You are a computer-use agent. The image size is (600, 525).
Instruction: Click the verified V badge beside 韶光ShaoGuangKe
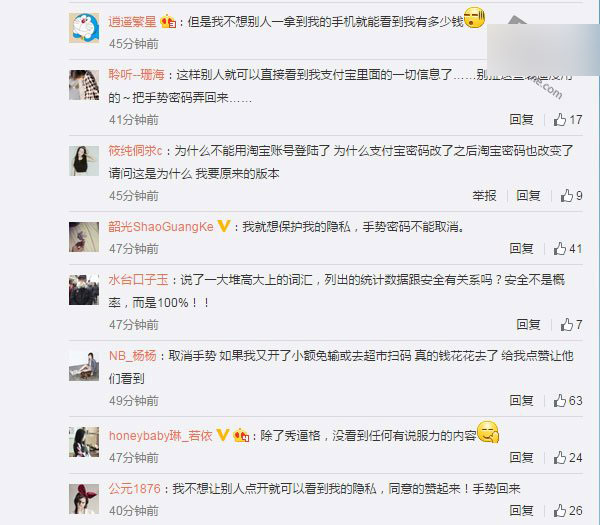pyautogui.click(x=224, y=226)
